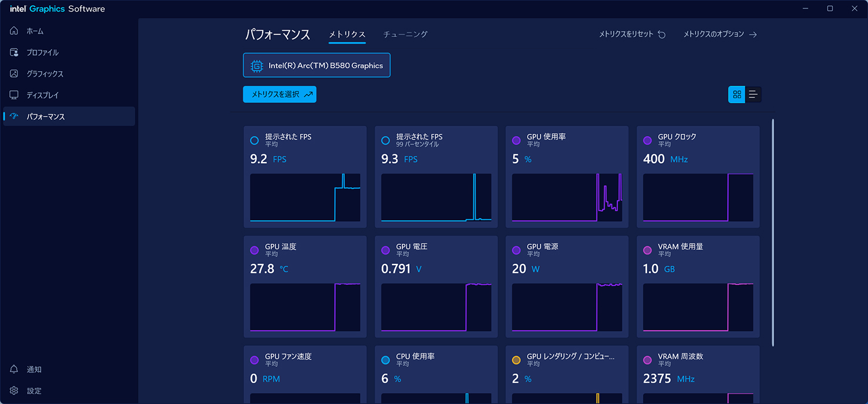
Task: Toggle the GPU クロック indicator circle
Action: coord(648,141)
